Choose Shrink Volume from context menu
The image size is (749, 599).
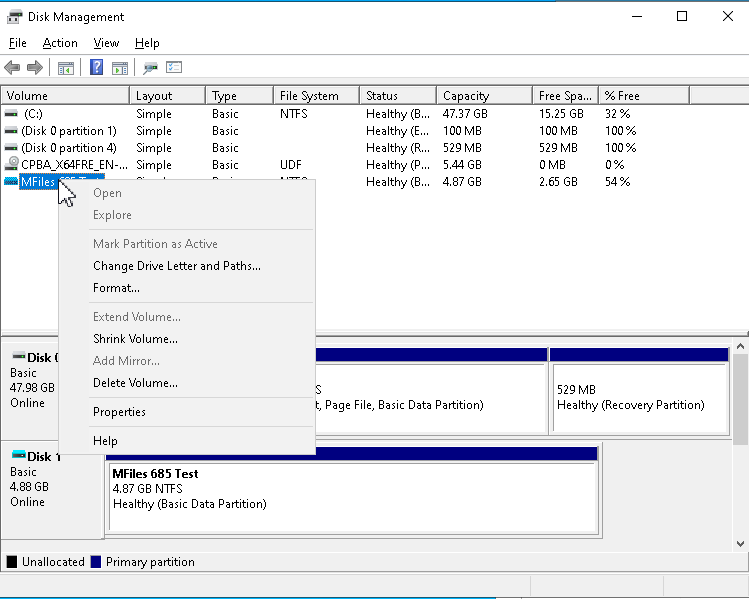(x=135, y=339)
